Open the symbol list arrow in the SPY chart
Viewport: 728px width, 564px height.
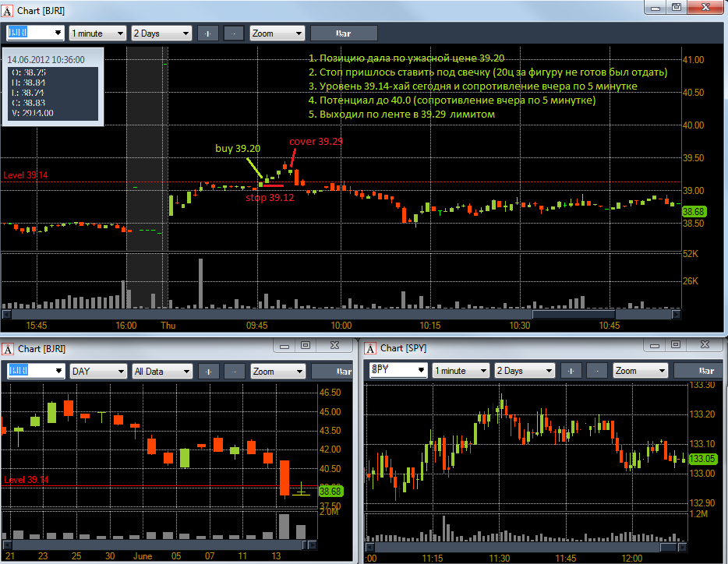coord(421,370)
